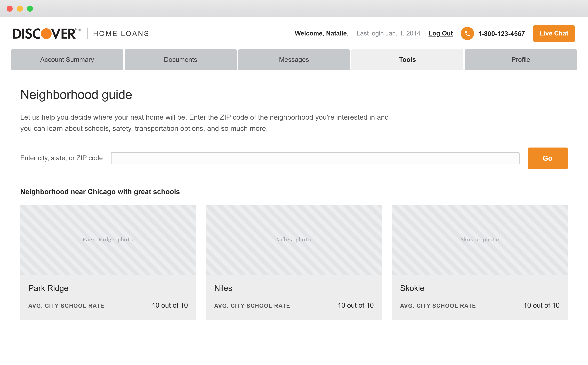Open the Skokie photo thumbnail
The image size is (588, 365).
480,240
